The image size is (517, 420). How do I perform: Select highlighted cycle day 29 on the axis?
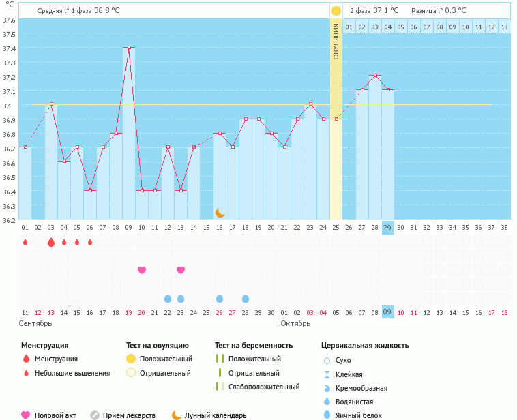(x=387, y=228)
